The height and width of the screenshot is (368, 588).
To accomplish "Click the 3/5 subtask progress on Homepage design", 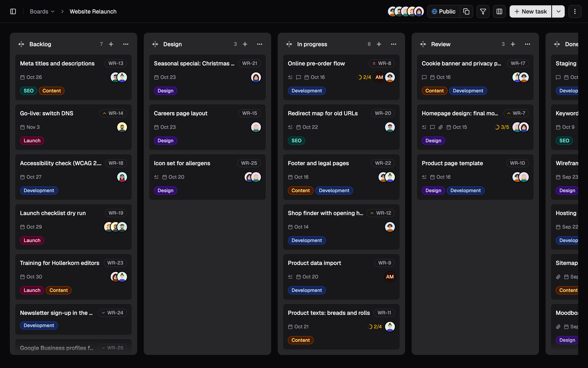I will [502, 127].
